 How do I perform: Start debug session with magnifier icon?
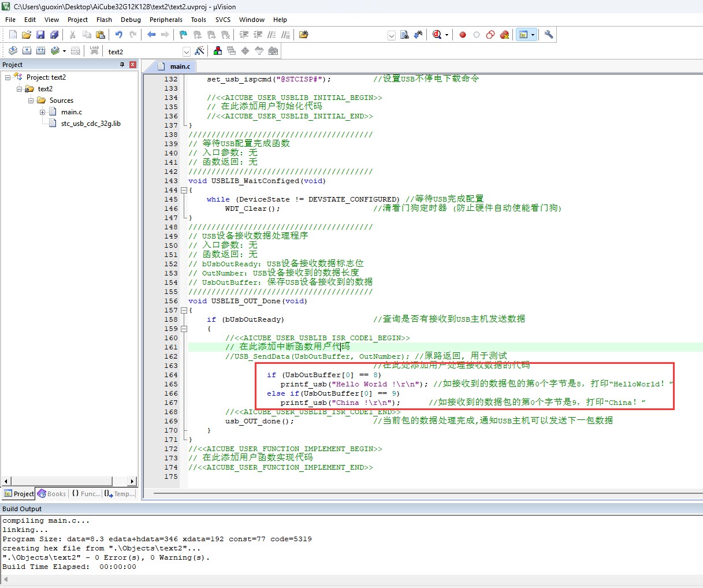437,35
